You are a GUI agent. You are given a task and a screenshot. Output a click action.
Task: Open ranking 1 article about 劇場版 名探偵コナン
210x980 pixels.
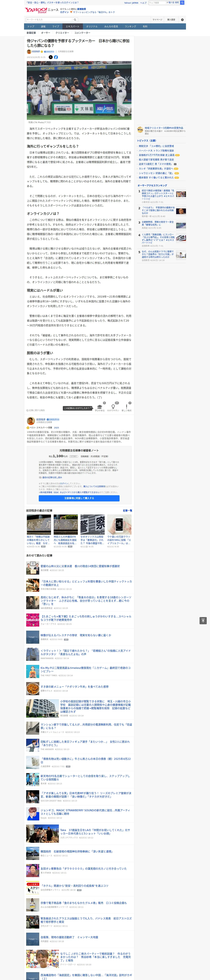tap(158, 195)
